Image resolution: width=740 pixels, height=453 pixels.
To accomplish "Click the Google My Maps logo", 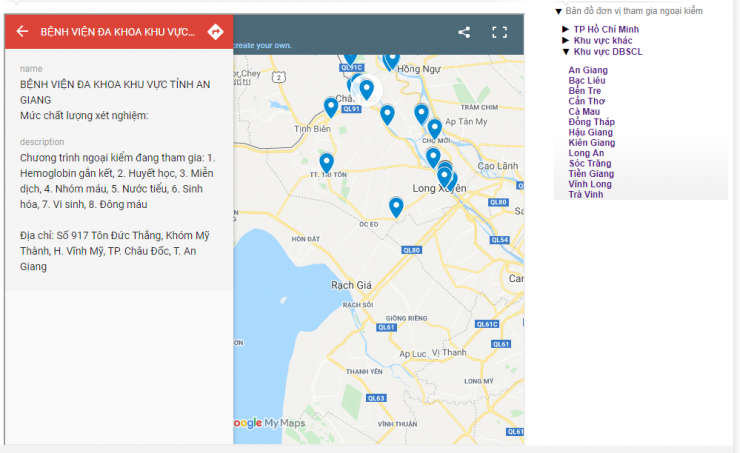I will tap(270, 423).
